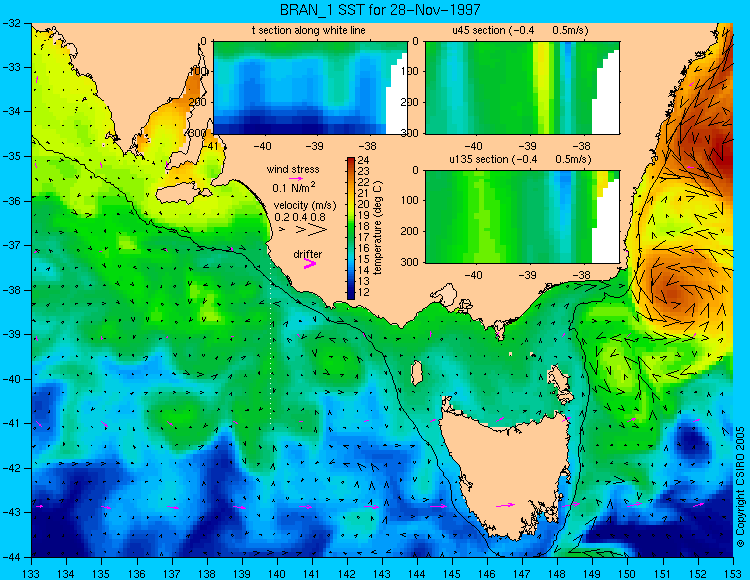Select the temperature color bar
The image size is (750, 580).
(x=351, y=229)
